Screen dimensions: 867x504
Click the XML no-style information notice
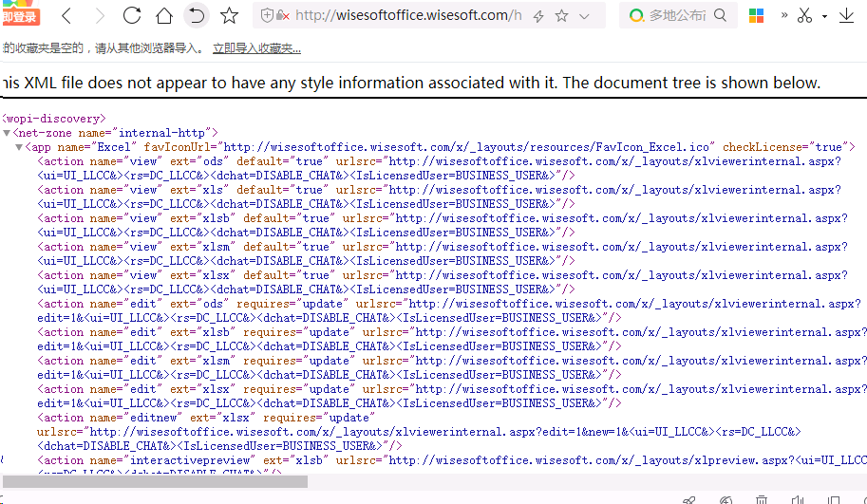[x=411, y=83]
